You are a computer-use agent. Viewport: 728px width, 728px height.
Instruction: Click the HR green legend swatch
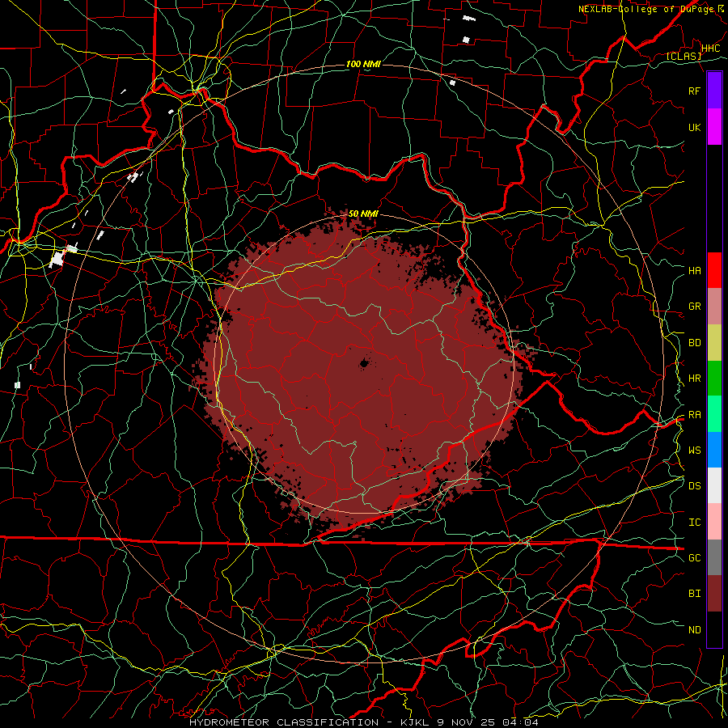(x=714, y=378)
